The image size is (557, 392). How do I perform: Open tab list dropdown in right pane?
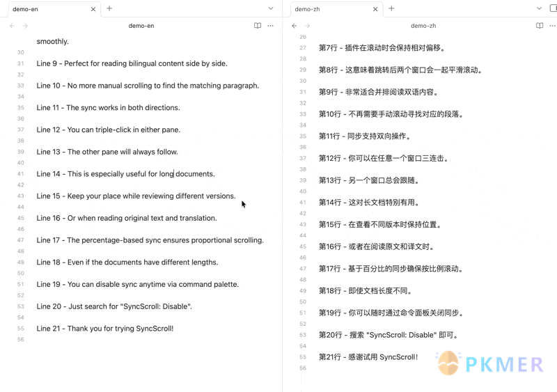click(x=539, y=8)
